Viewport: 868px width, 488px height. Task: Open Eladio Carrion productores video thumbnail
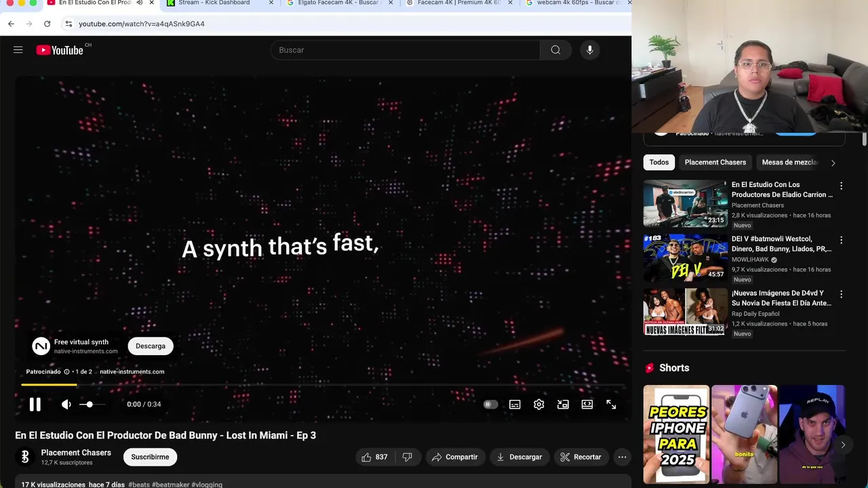[x=685, y=203]
